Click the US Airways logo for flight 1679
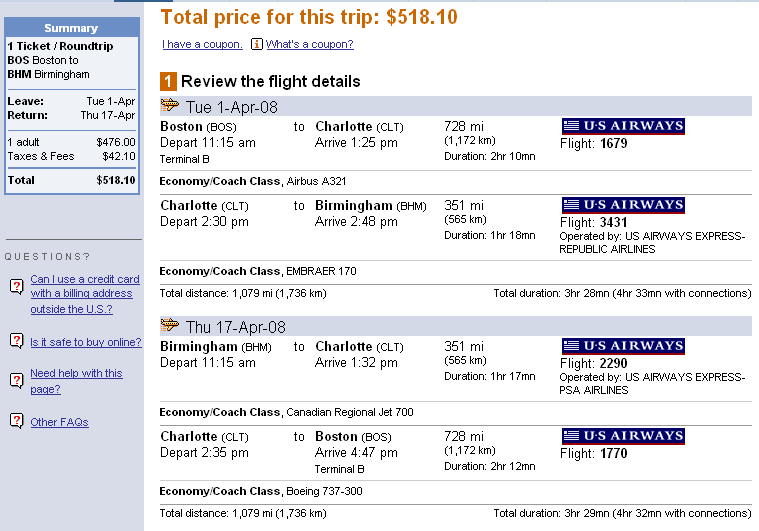The width and height of the screenshot is (759, 531). click(x=623, y=126)
